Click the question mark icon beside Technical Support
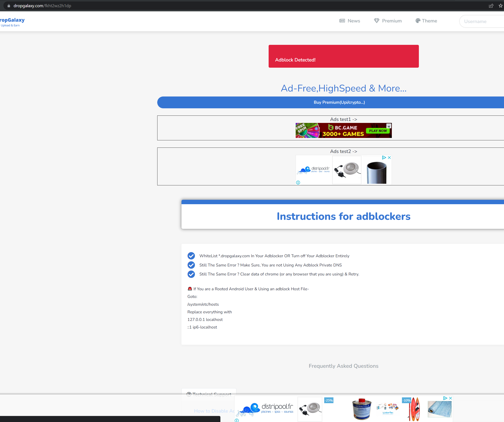 point(189,394)
